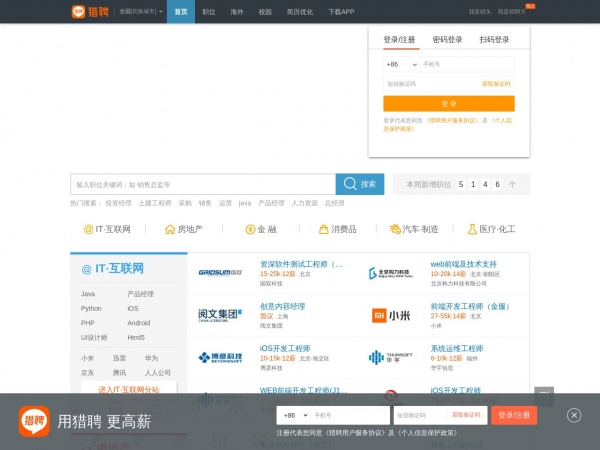Click hot search term 产品经理
This screenshot has height=450, width=600.
click(271, 203)
